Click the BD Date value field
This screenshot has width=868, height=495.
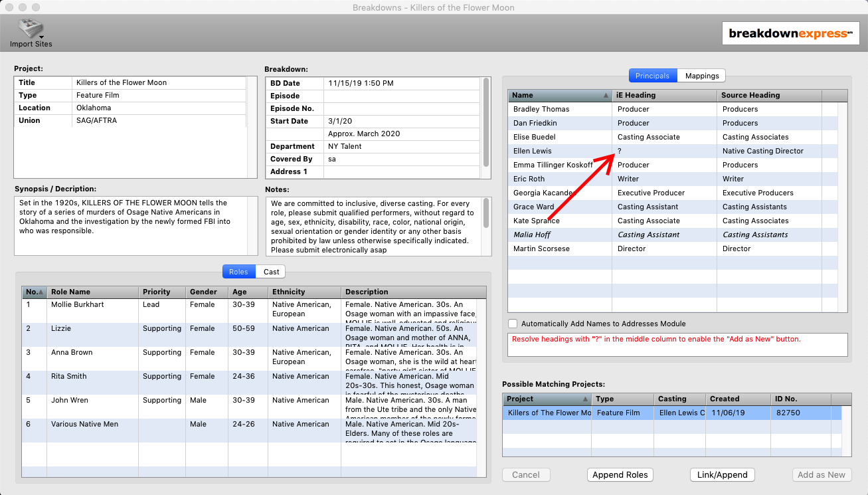point(402,83)
